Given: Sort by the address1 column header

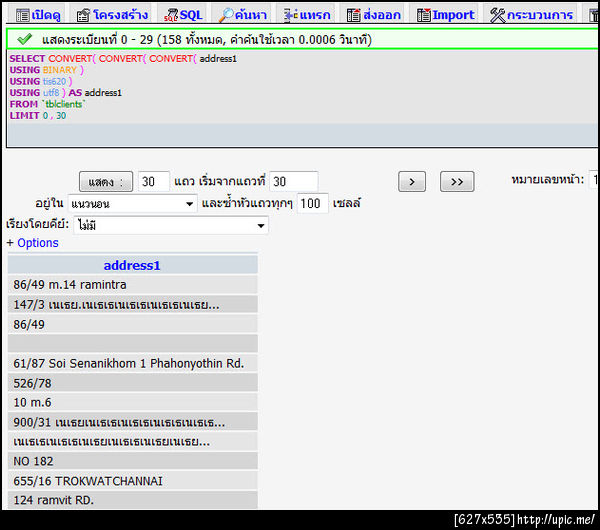Looking at the screenshot, I should pyautogui.click(x=132, y=266).
